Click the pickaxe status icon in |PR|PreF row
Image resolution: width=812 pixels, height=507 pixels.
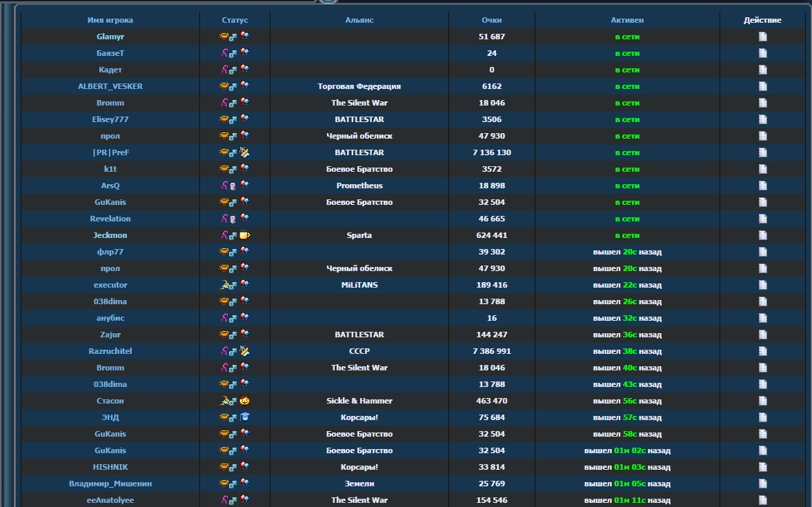[244, 152]
